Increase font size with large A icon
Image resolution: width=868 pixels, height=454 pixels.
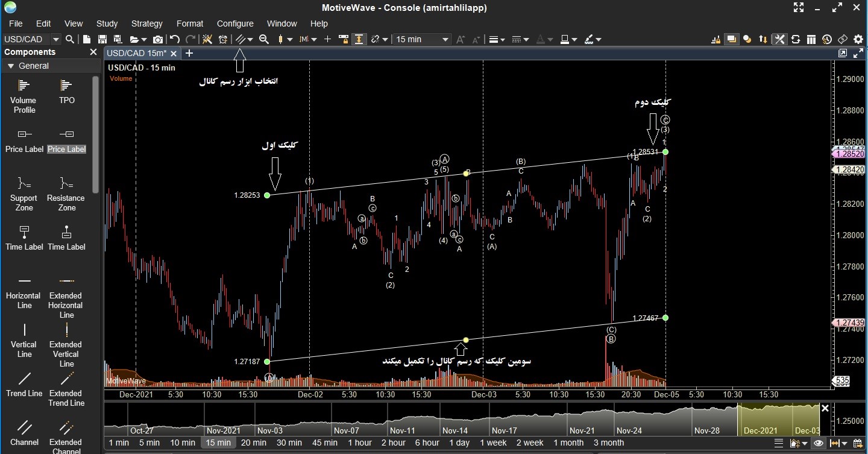[461, 39]
